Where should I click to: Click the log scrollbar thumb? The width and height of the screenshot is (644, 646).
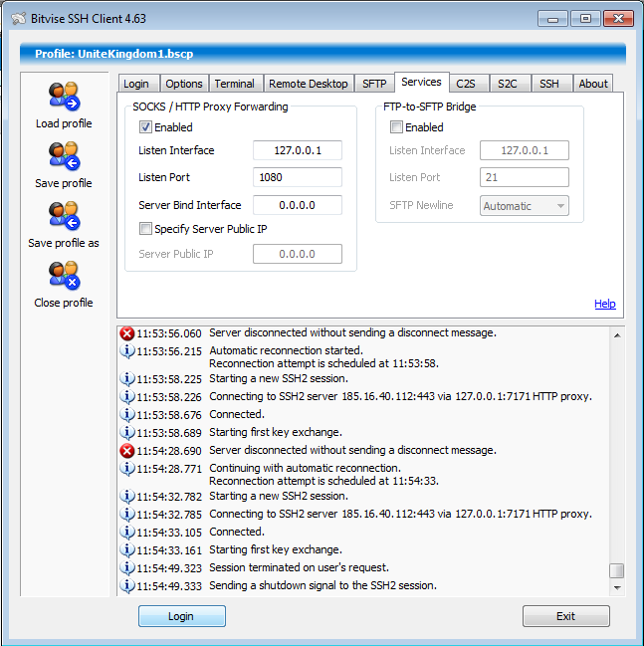coord(617,571)
